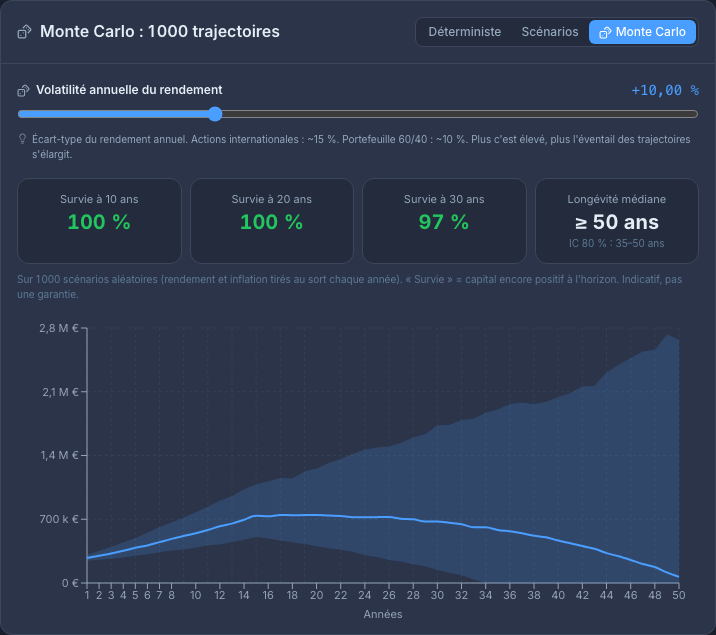Viewport: 716px width, 635px height.
Task: Click the Survie à 20 ans card
Action: [272, 220]
